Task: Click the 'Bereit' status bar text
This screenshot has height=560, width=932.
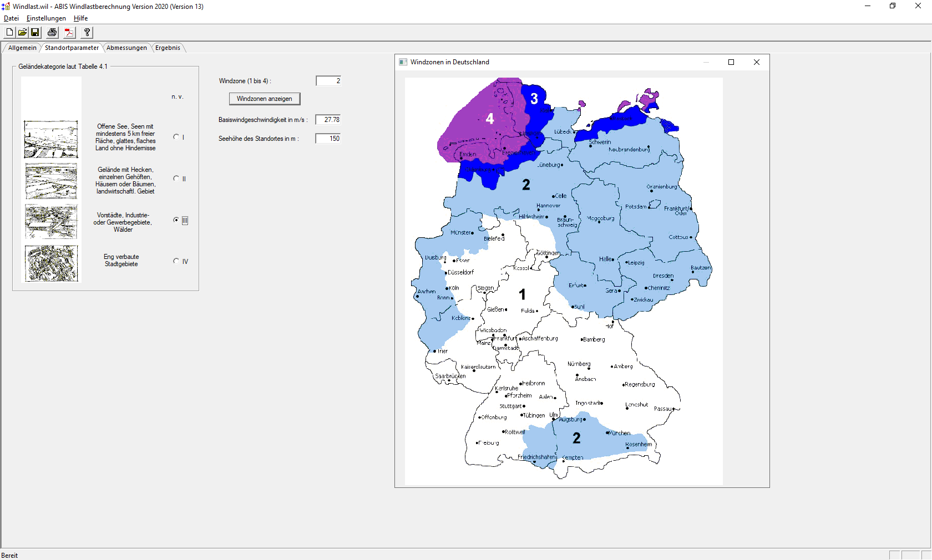Action: [x=9, y=556]
